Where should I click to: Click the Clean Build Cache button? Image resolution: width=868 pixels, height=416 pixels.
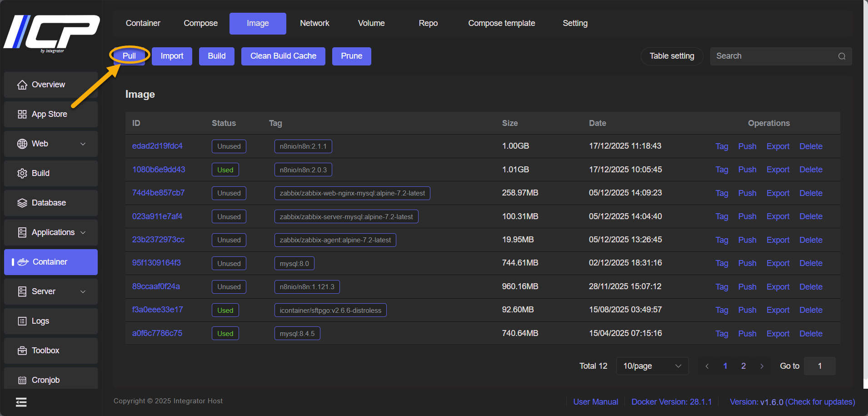283,56
